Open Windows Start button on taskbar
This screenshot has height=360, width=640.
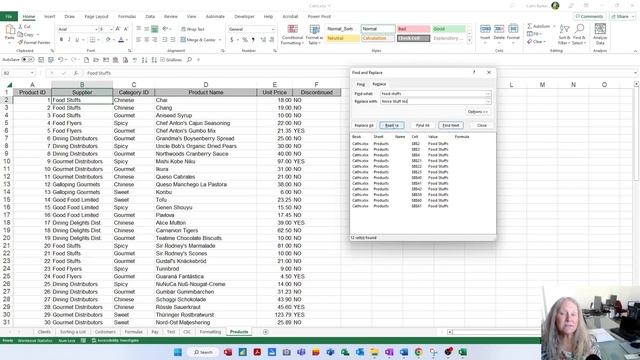pyautogui.click(x=178, y=352)
